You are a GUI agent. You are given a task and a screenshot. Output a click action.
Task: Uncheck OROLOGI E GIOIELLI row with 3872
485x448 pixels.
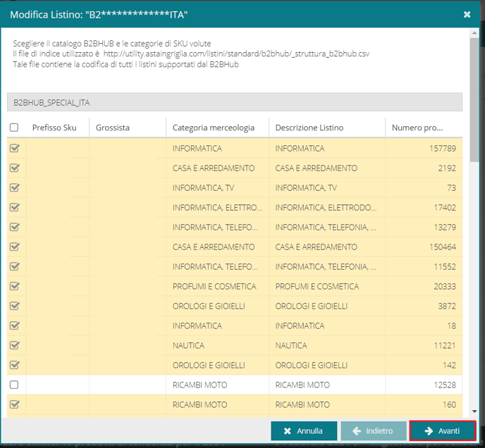tap(14, 306)
